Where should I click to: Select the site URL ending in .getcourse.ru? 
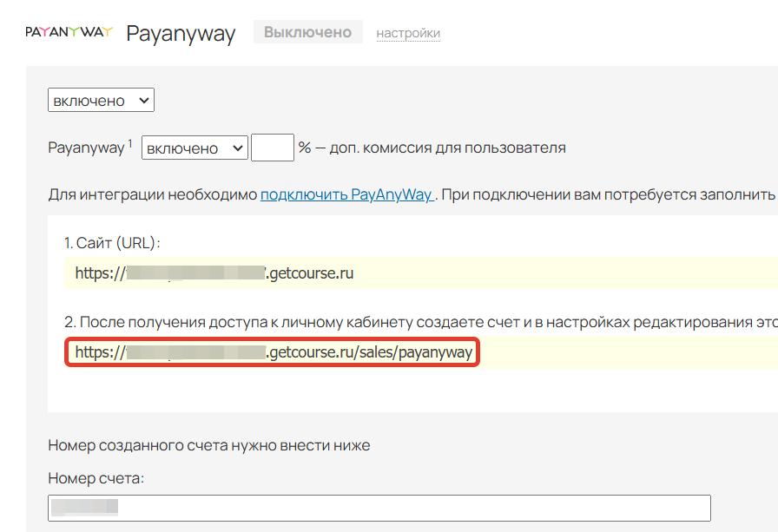pyautogui.click(x=214, y=273)
